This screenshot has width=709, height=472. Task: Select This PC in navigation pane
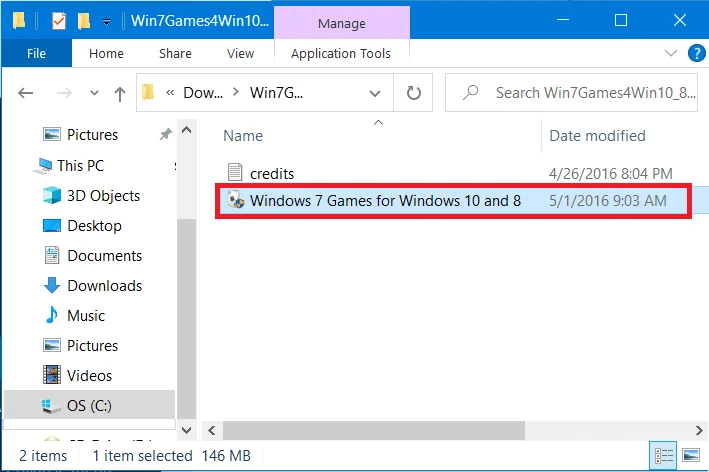[x=80, y=165]
